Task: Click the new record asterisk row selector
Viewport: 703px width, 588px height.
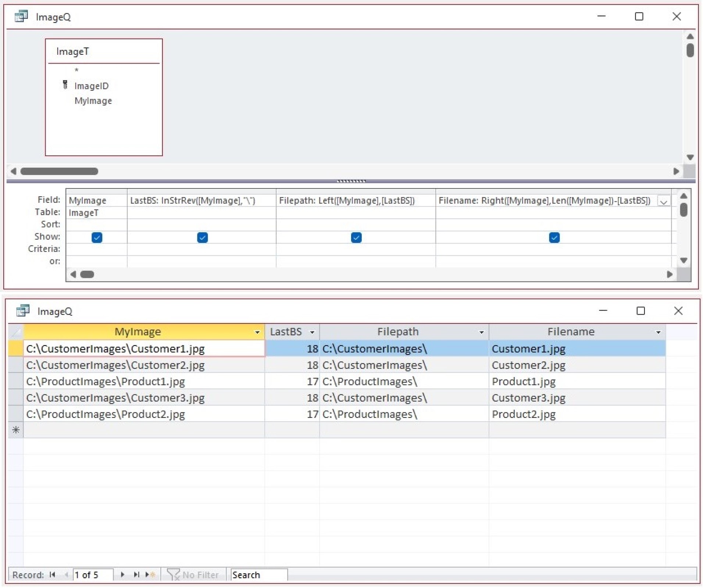Action: pyautogui.click(x=16, y=430)
